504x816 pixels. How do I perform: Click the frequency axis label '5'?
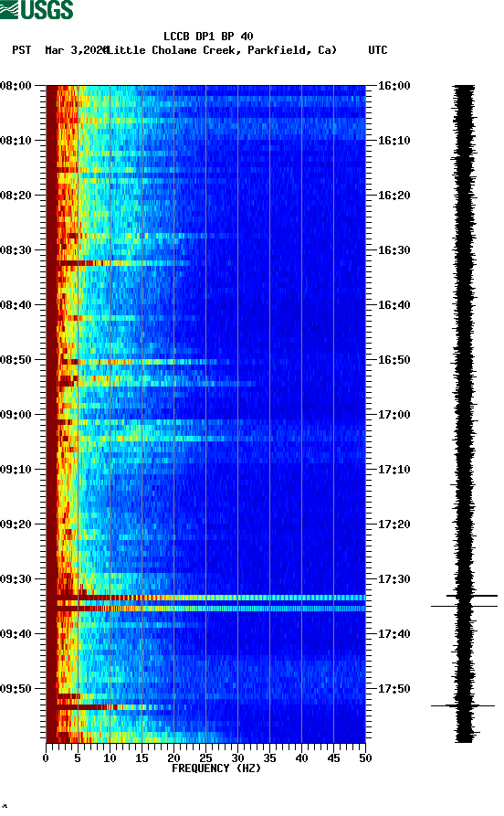pyautogui.click(x=78, y=758)
